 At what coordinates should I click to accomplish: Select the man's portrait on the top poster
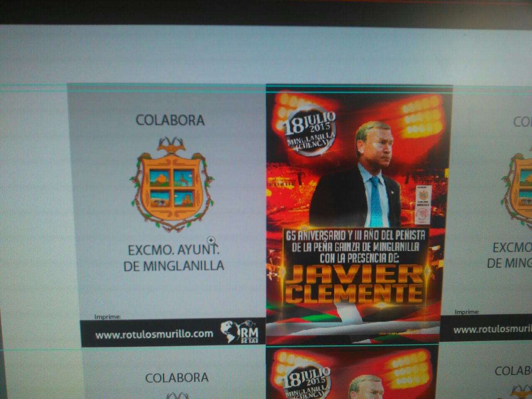tap(356, 175)
